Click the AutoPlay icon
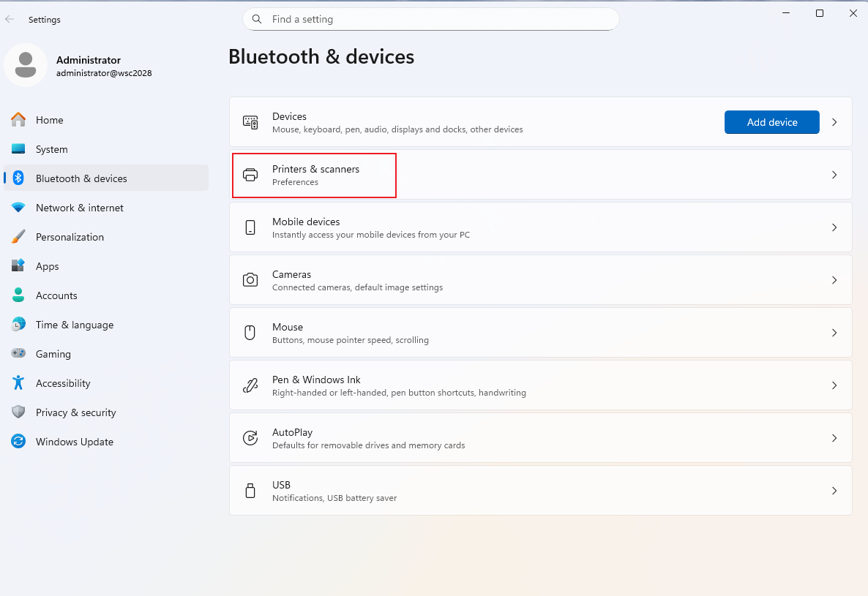 pos(250,438)
